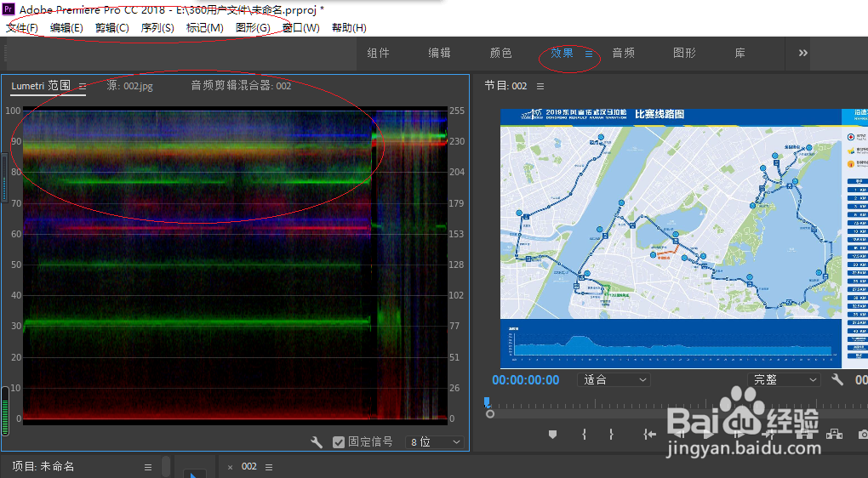This screenshot has width=868, height=478.
Task: Select the Lumetri 范围 panel tab
Action: 41,86
